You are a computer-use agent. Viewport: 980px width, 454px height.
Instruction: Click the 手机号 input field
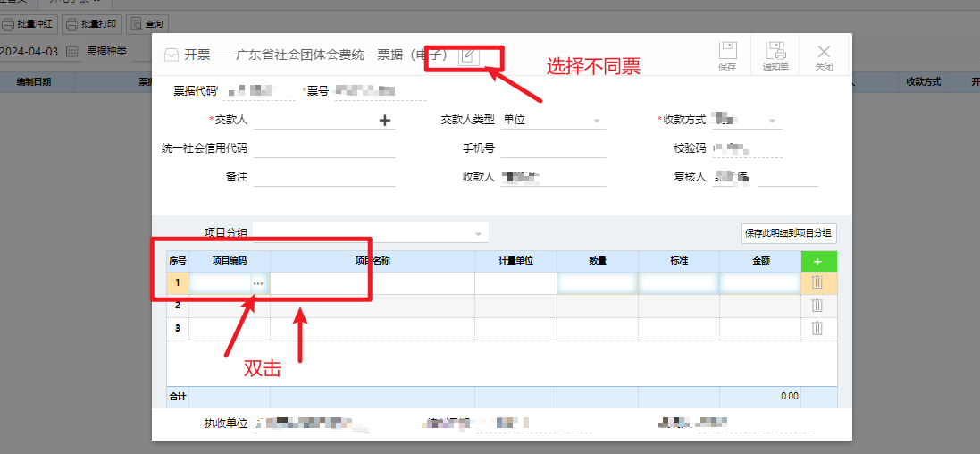[x=553, y=148]
